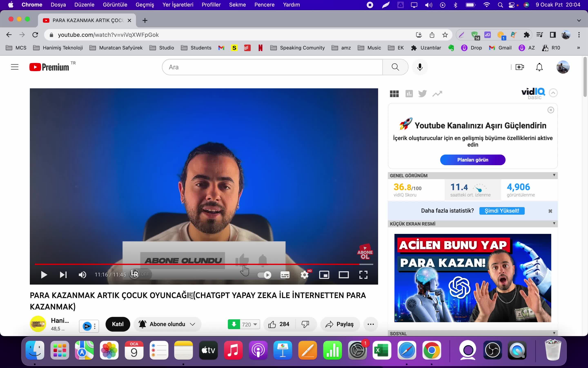588x368 pixels.
Task: Click the Planları görün button
Action: point(473,160)
